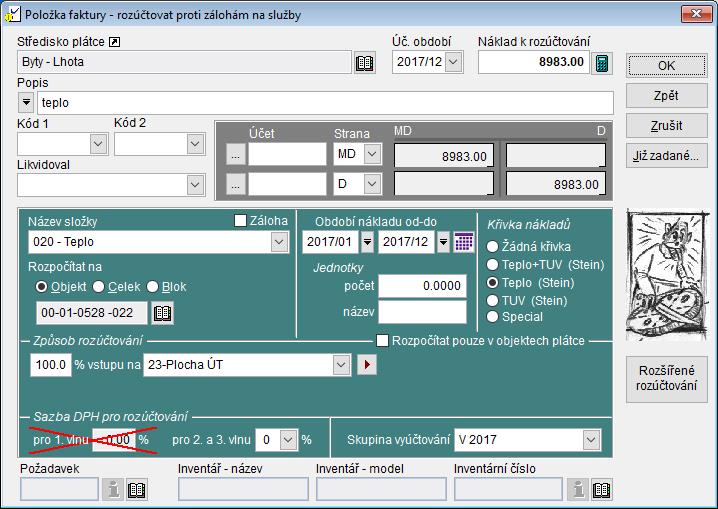The height and width of the screenshot is (509, 718).
Task: Click the info icon beside Požadavek field
Action: coord(113,489)
